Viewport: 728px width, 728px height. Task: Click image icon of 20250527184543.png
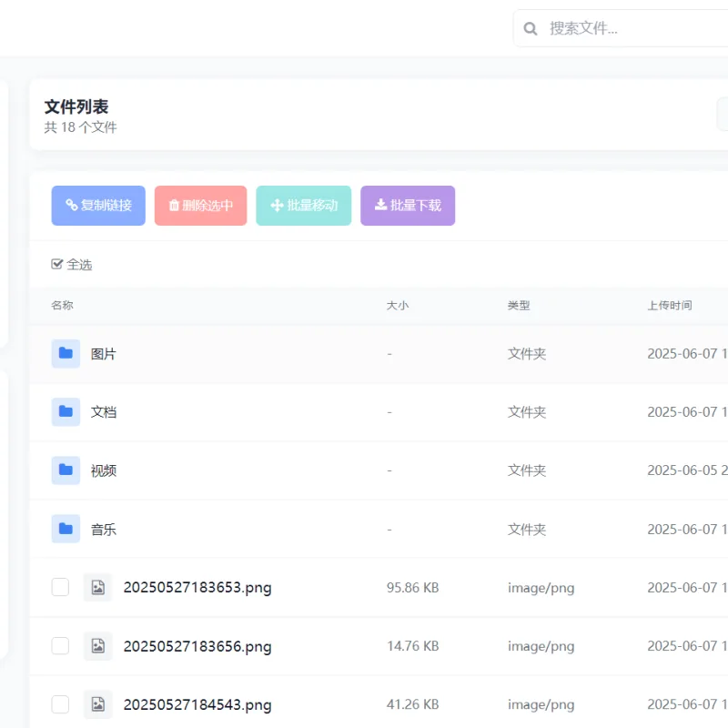98,704
